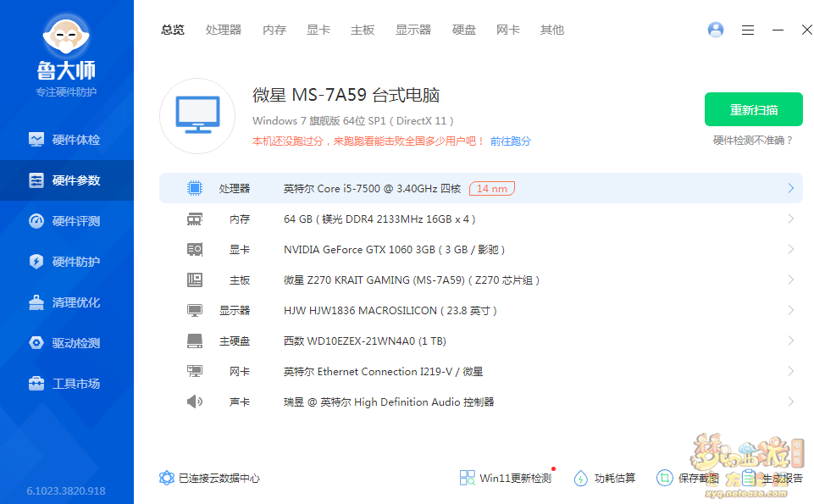This screenshot has width=814, height=504.
Task: Open the 其他 tab
Action: click(551, 30)
